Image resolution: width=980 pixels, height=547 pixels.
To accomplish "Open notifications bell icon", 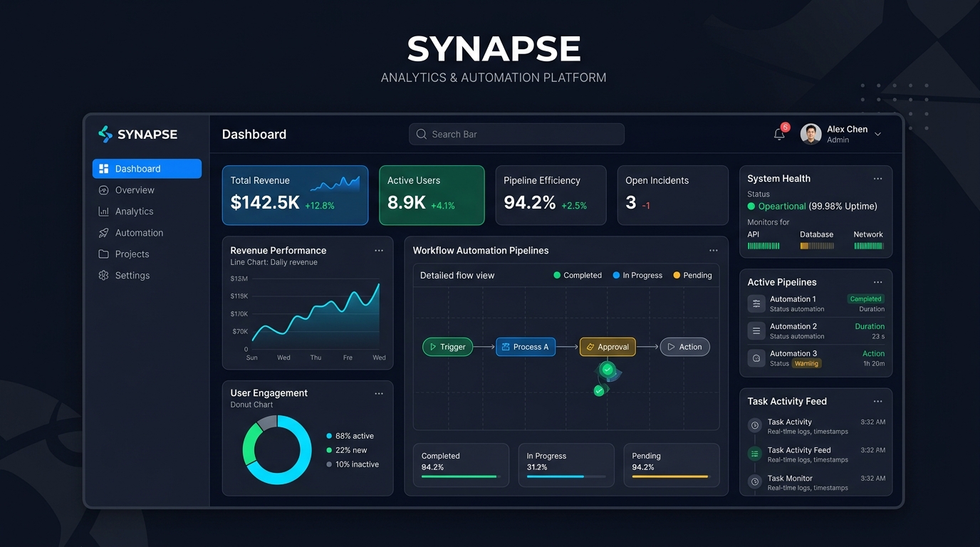I will [x=779, y=134].
